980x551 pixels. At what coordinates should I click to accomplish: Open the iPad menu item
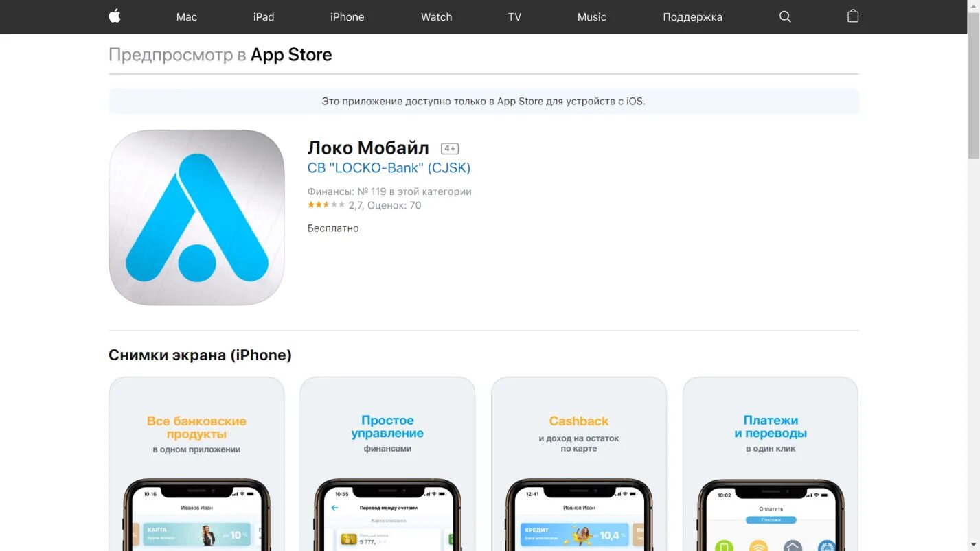[x=264, y=16]
